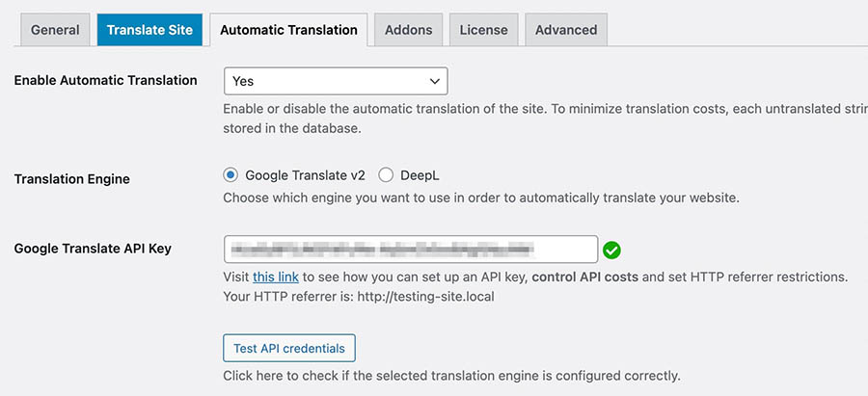This screenshot has height=396, width=868.
Task: Go to the Addons tab
Action: coord(409,30)
